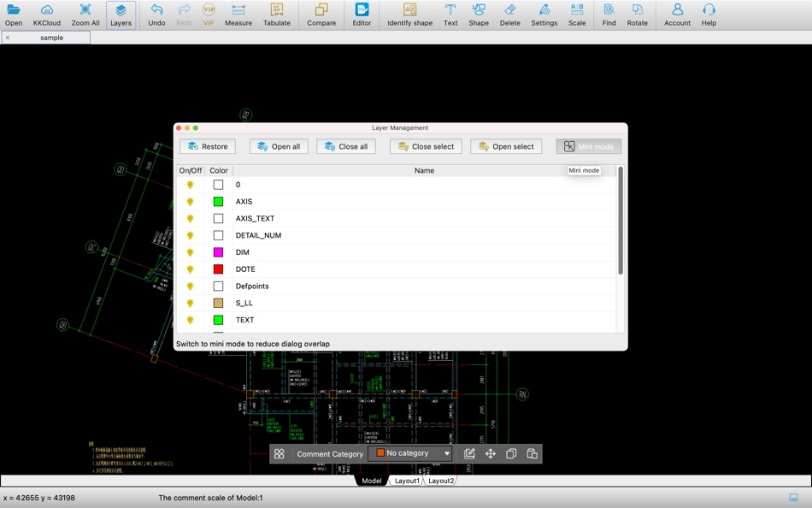812x508 pixels.
Task: Click the Close select button
Action: click(426, 146)
